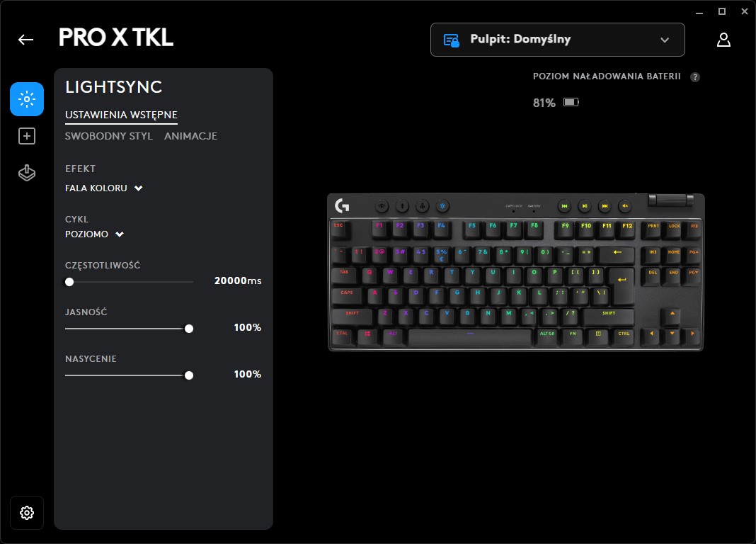Click the JASNOŚĆ brightness slider handle

[189, 329]
